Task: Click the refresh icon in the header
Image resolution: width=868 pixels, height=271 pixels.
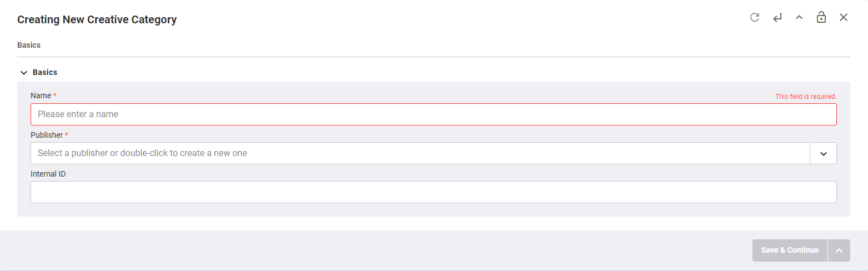Action: 754,17
